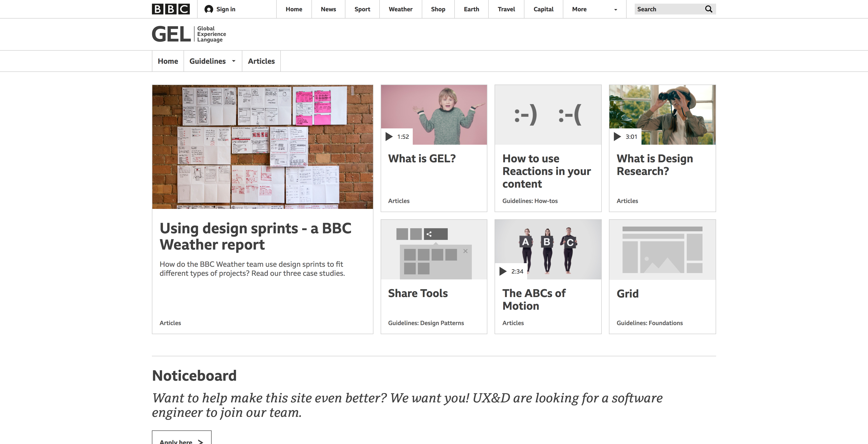This screenshot has width=868, height=444.
Task: Open the Share Tools title link
Action: tap(418, 293)
